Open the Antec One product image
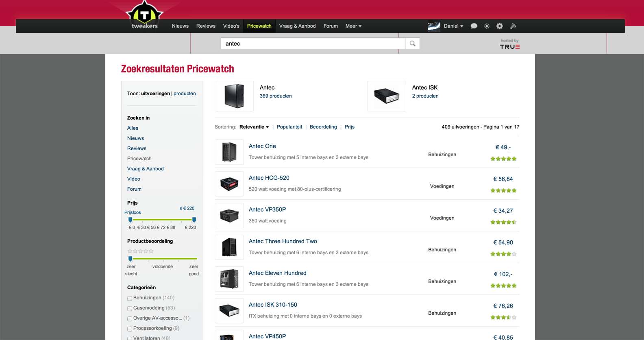The image size is (644, 340). [229, 152]
